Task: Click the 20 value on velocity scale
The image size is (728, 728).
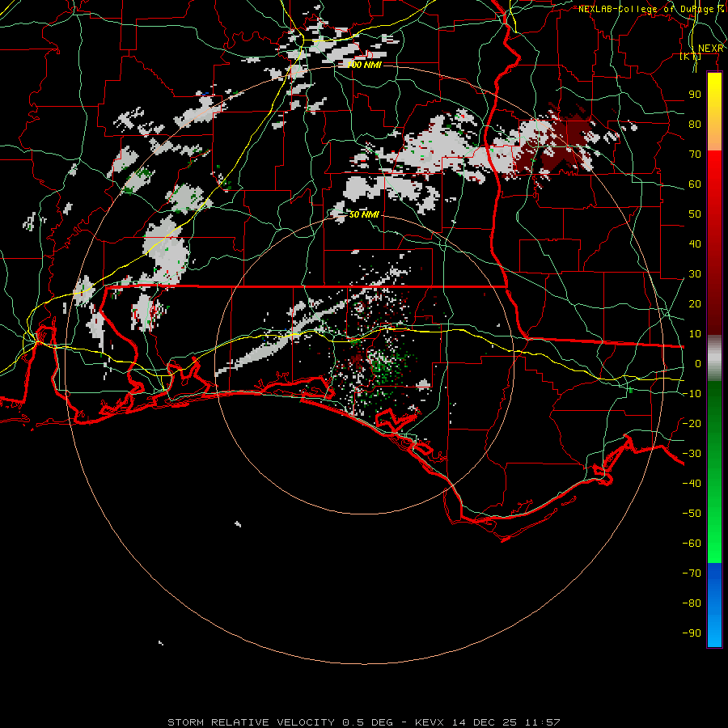Action: coord(695,304)
